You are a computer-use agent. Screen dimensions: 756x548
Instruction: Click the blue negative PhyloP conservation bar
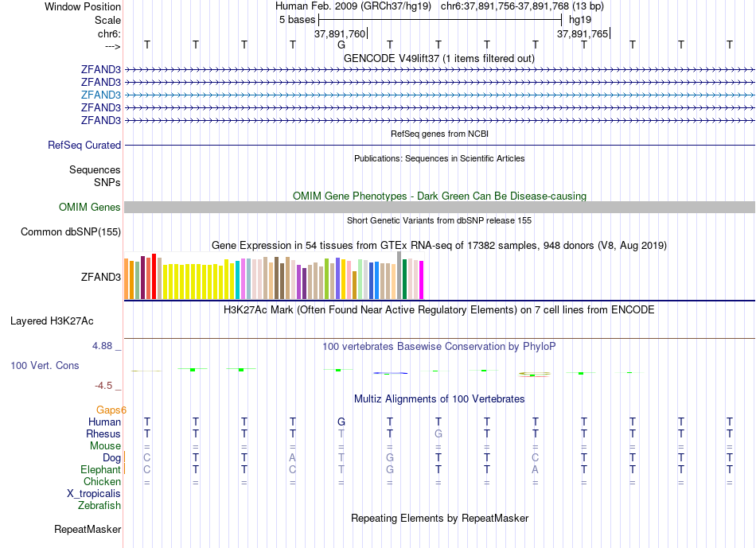coord(390,373)
